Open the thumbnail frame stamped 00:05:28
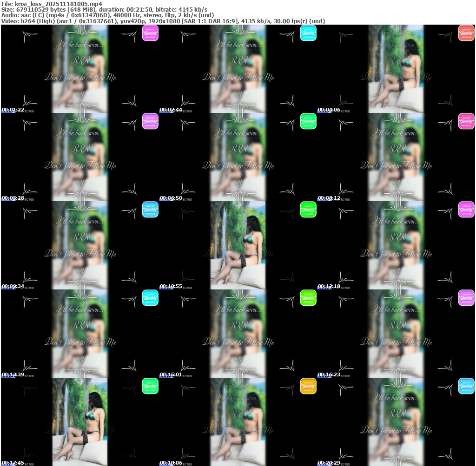Viewport: 476px width, 466px height. (80, 157)
